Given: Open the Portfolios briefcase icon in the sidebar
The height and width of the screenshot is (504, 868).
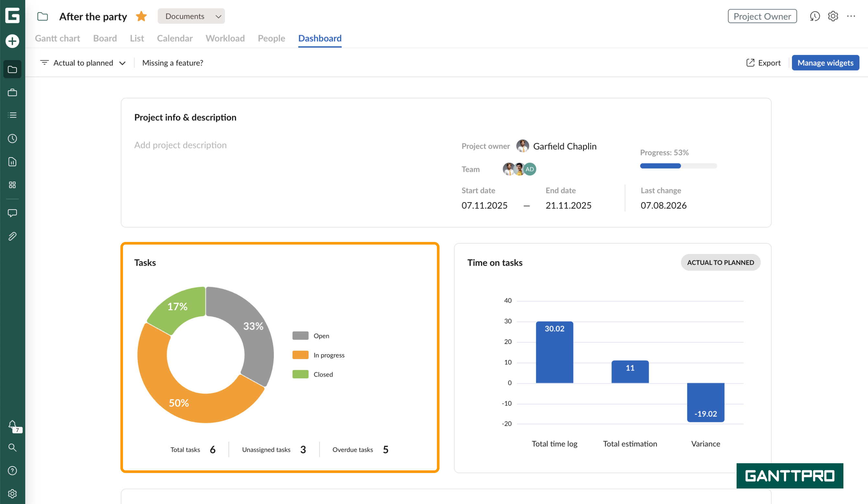Looking at the screenshot, I should pos(12,93).
